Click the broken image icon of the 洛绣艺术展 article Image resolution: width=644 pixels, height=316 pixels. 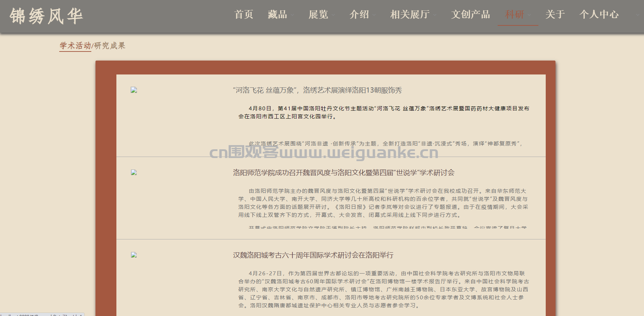tap(134, 90)
